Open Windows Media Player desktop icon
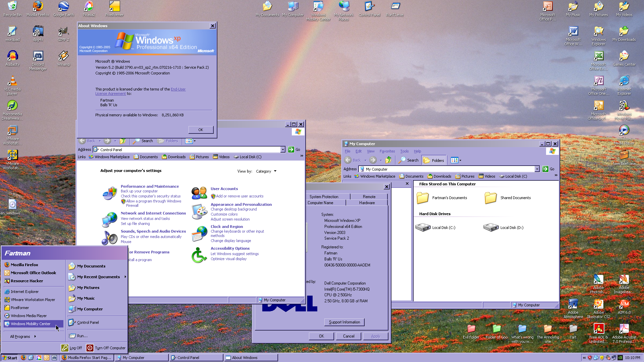 (624, 135)
